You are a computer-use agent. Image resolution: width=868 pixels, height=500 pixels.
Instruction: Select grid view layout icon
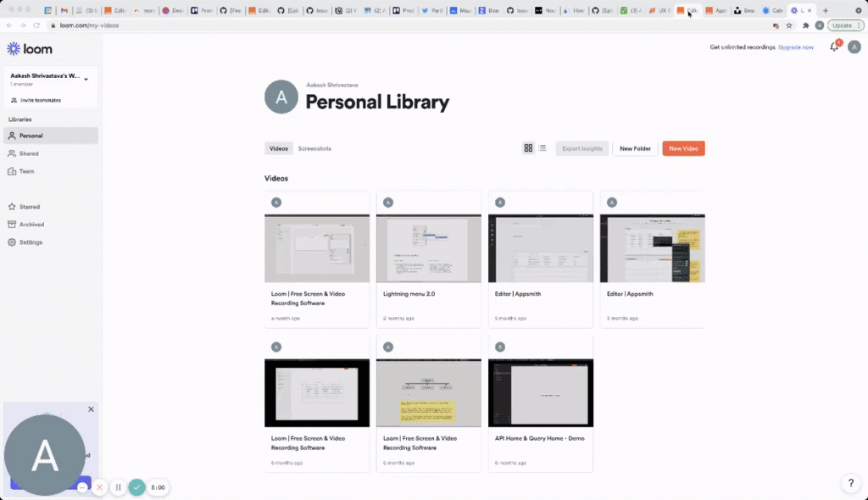point(528,147)
